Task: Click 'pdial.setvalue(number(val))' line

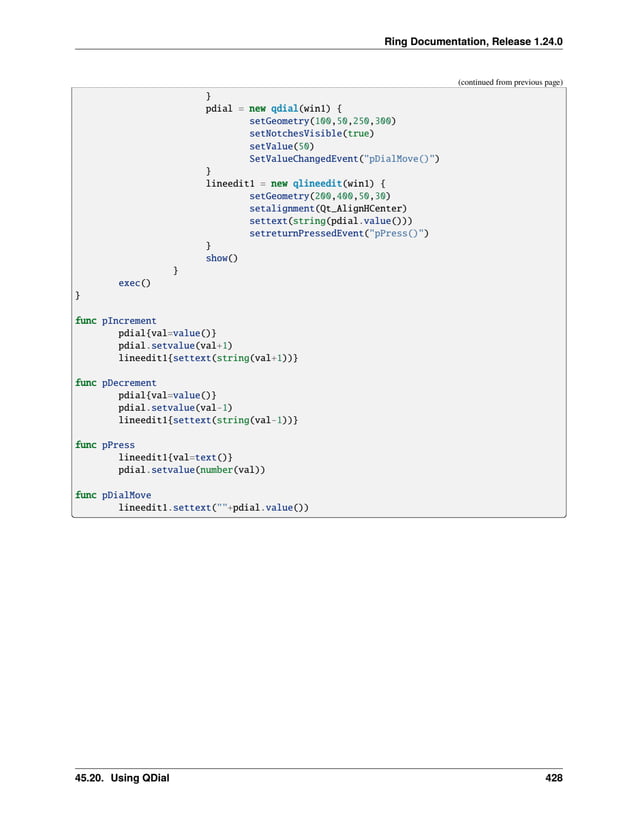Action: (x=191, y=470)
